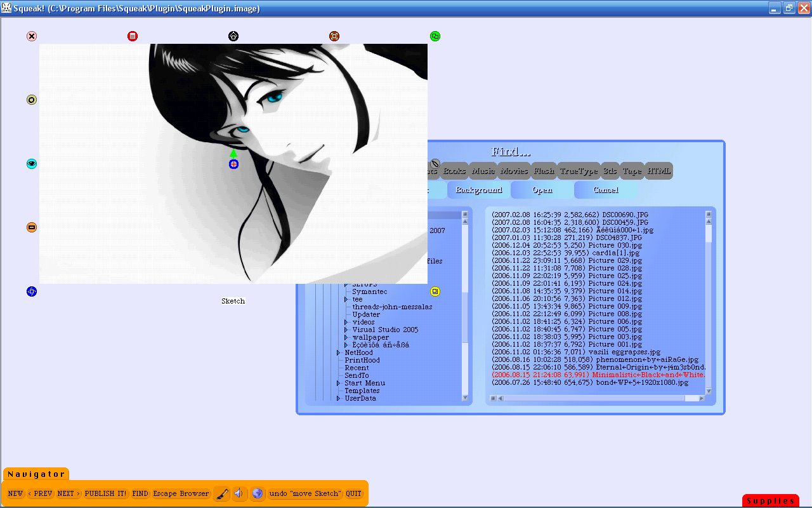The height and width of the screenshot is (508, 812).
Task: Click the center-of-rotation marker on the Sketch
Action: (x=233, y=164)
